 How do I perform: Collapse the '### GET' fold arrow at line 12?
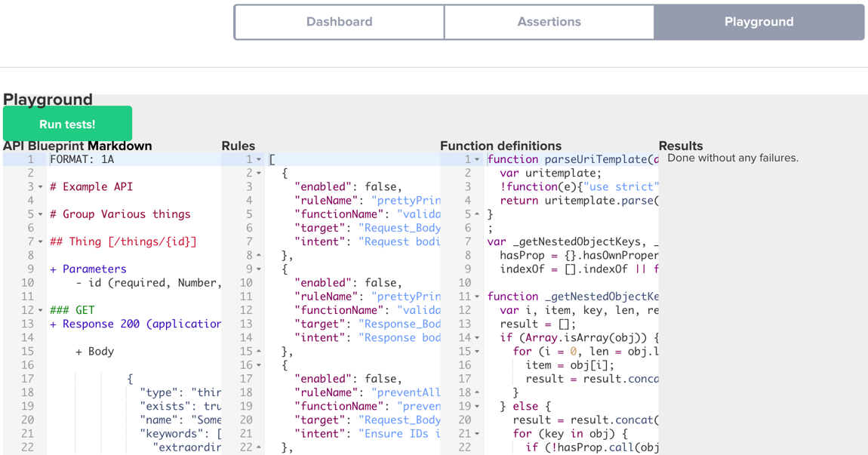(41, 311)
